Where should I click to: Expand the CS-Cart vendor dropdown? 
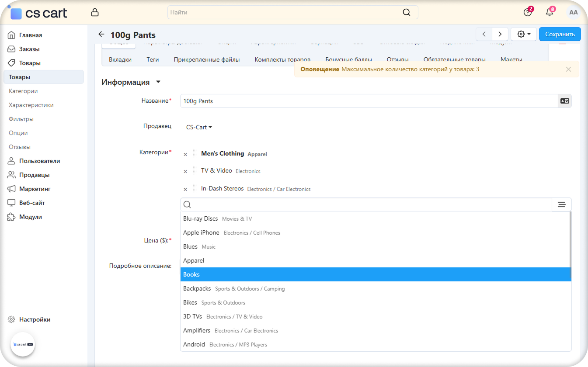coord(199,127)
